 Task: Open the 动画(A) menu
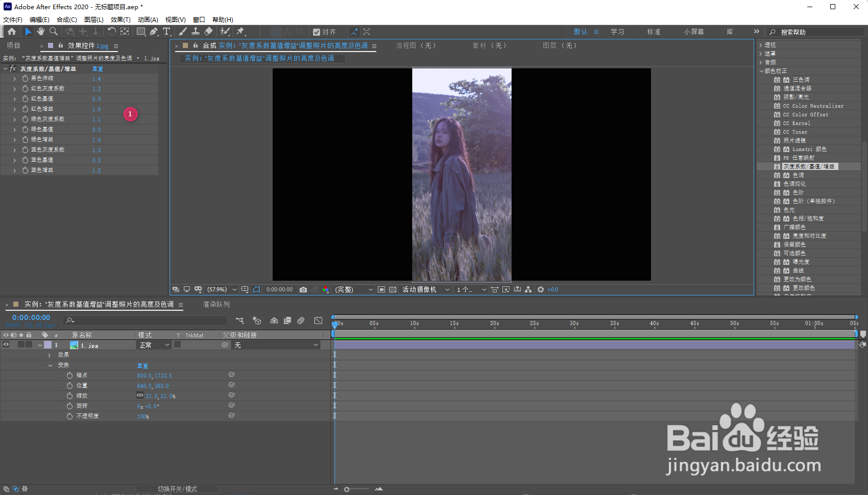click(148, 19)
